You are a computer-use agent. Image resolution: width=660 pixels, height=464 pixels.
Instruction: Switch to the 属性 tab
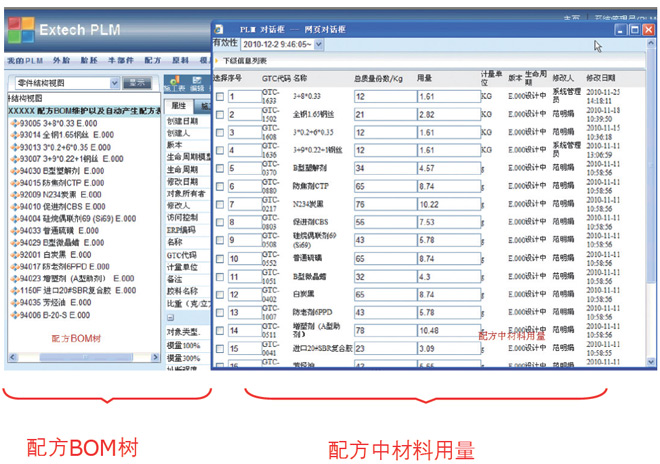(x=179, y=105)
